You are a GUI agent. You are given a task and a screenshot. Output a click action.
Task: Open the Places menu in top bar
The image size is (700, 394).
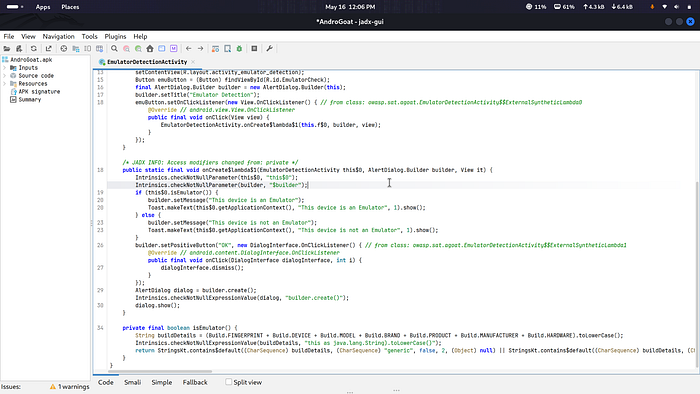pyautogui.click(x=70, y=7)
